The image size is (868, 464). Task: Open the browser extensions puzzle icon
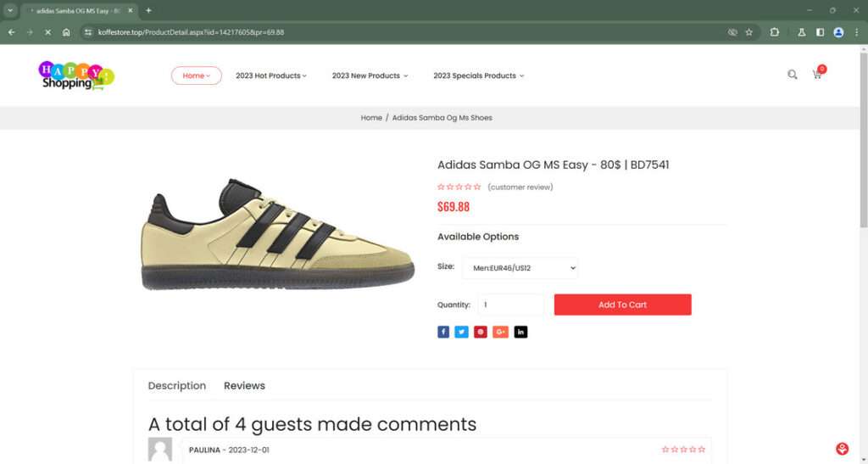[x=775, y=32]
